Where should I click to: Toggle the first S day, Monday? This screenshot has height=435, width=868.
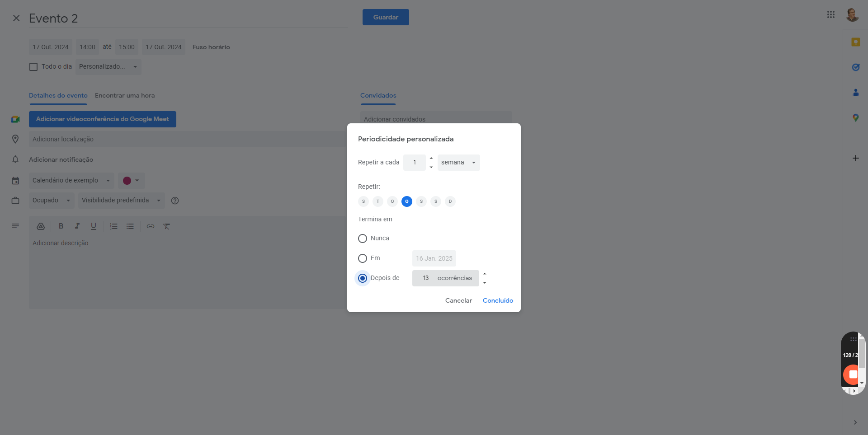tap(363, 201)
